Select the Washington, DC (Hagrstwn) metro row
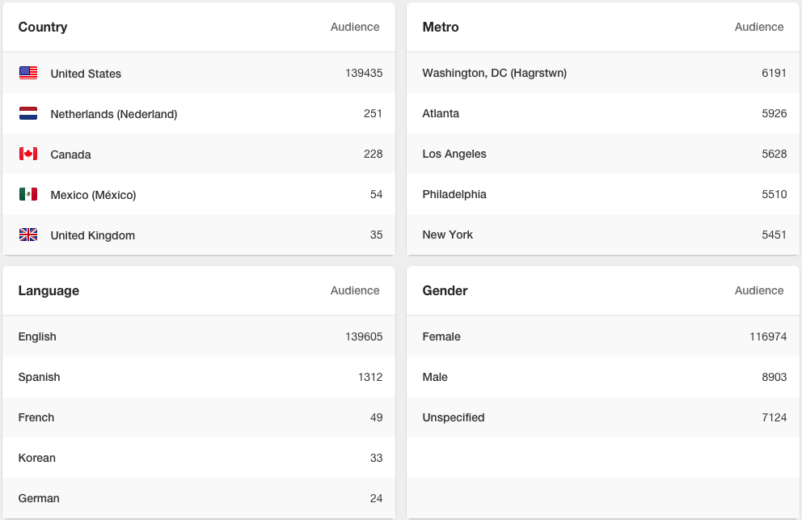This screenshot has width=802, height=520. (603, 73)
